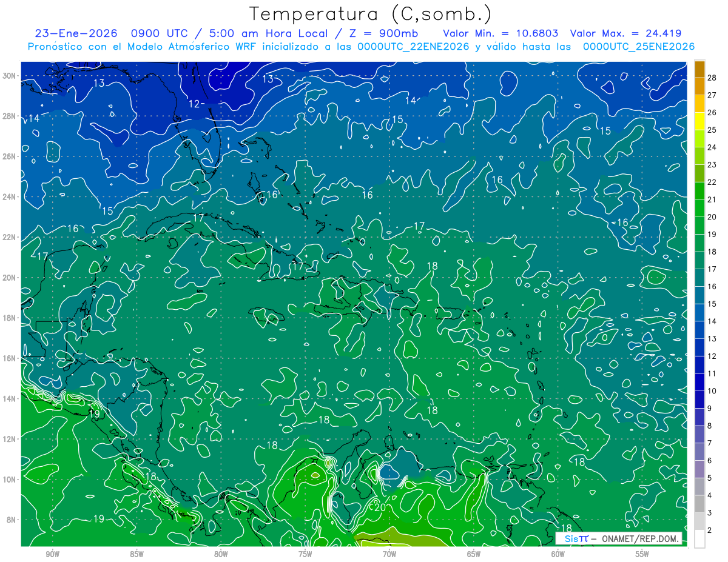Click the 14N latitude axis label
Image resolution: width=728 pixels, height=562 pixels.
(x=10, y=399)
